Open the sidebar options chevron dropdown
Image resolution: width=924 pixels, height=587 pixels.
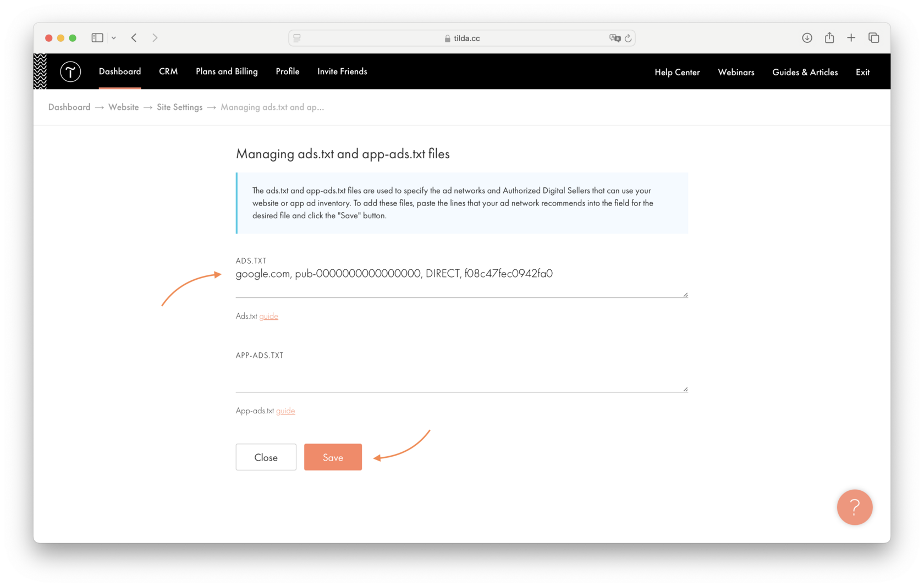point(114,37)
